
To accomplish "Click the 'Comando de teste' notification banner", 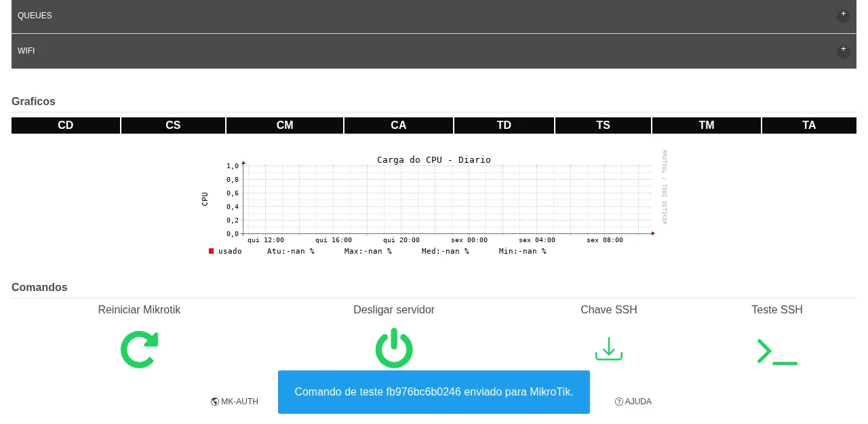I will [x=434, y=392].
